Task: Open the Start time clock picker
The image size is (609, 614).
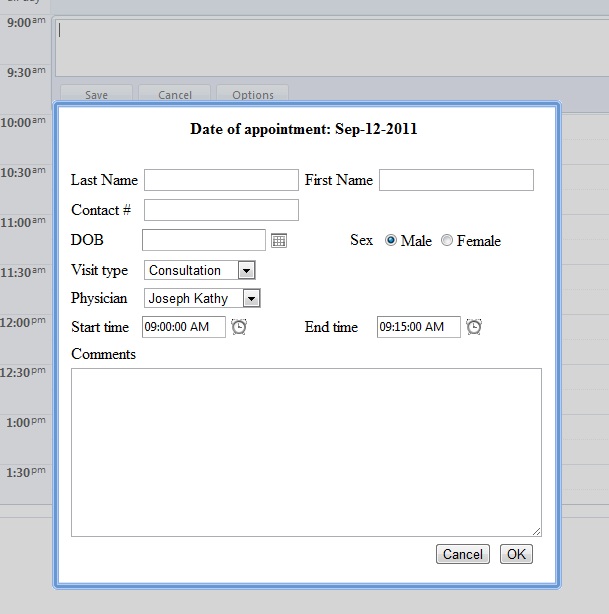Action: (x=239, y=327)
